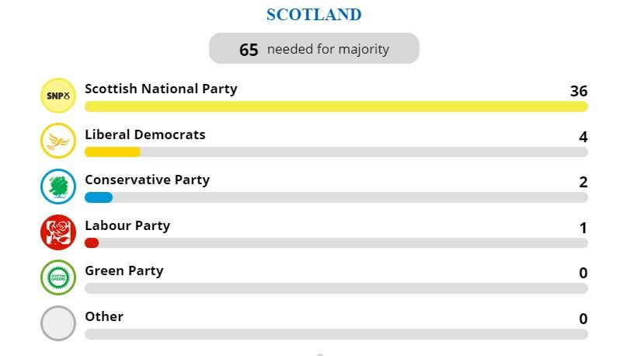The width and height of the screenshot is (644, 356).
Task: Click the Labour Party rose logo
Action: [x=58, y=232]
